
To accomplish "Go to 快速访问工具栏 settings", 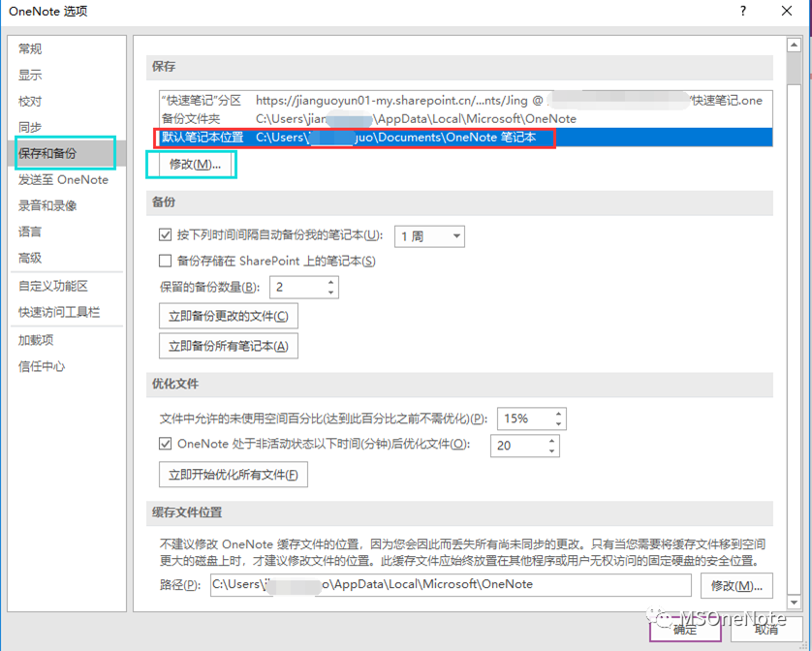I will click(x=59, y=312).
